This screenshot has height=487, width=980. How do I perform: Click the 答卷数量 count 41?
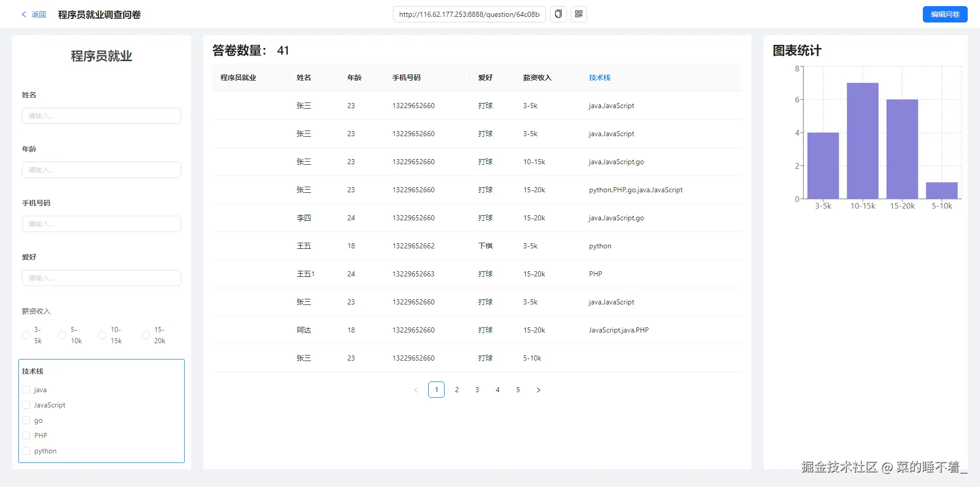[283, 50]
